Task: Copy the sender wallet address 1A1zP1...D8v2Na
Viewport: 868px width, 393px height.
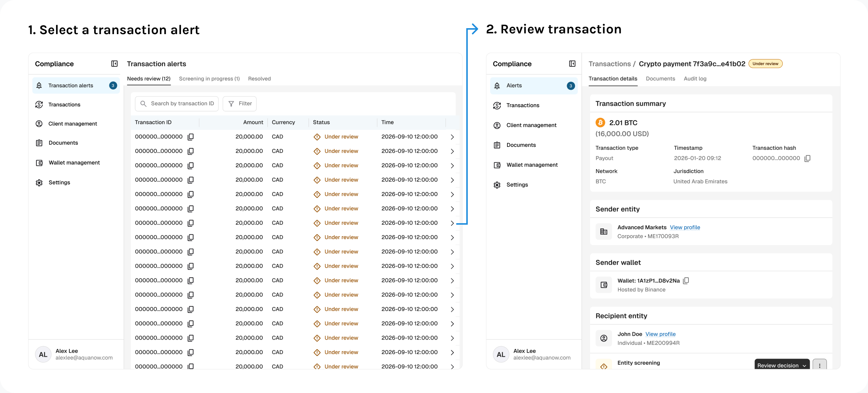Action: tap(686, 281)
